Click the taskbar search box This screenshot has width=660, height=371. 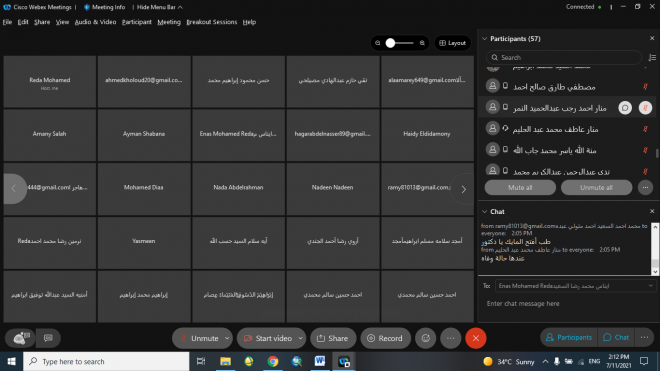pyautogui.click(x=106, y=361)
